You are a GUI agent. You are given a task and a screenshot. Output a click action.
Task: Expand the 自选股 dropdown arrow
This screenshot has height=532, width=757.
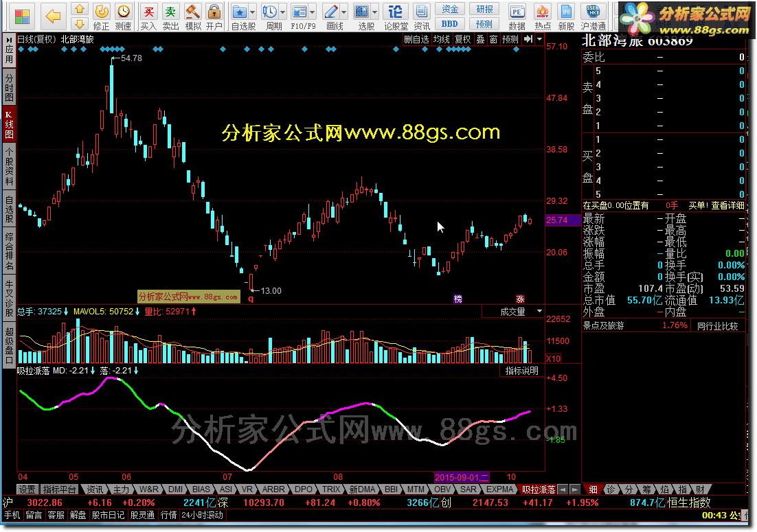tap(254, 12)
